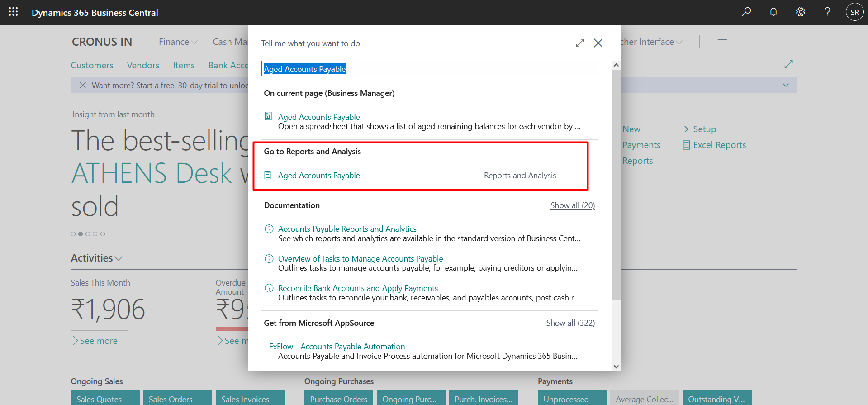
Task: Expand the notification banner chevron on right
Action: pyautogui.click(x=786, y=85)
